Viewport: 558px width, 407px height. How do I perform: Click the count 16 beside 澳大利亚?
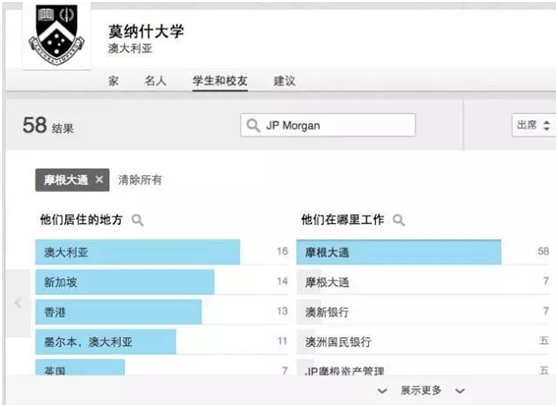coord(283,251)
